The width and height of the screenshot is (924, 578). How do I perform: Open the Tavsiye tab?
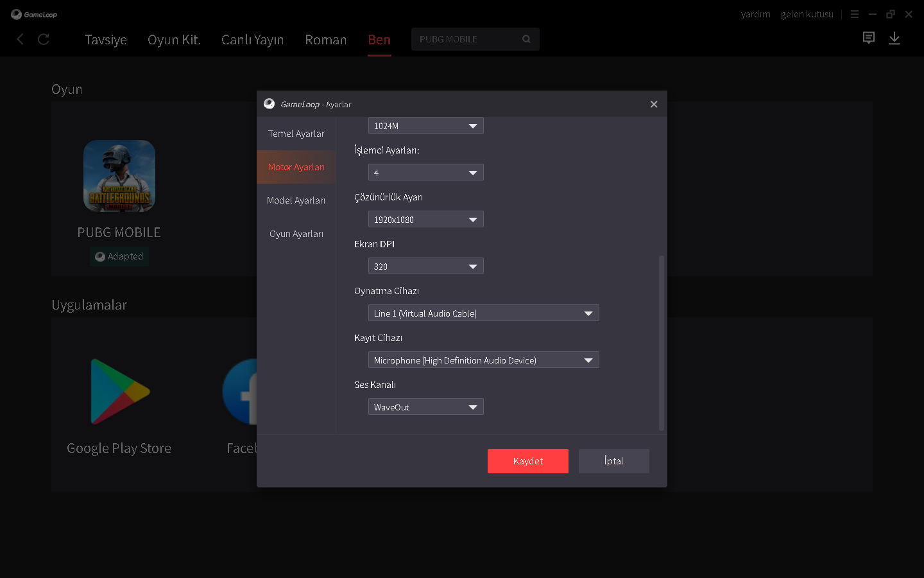coord(106,40)
